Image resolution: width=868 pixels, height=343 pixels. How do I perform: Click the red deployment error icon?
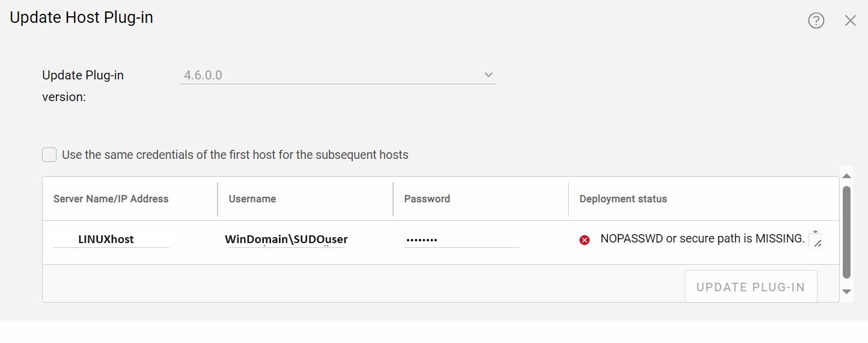click(x=584, y=240)
